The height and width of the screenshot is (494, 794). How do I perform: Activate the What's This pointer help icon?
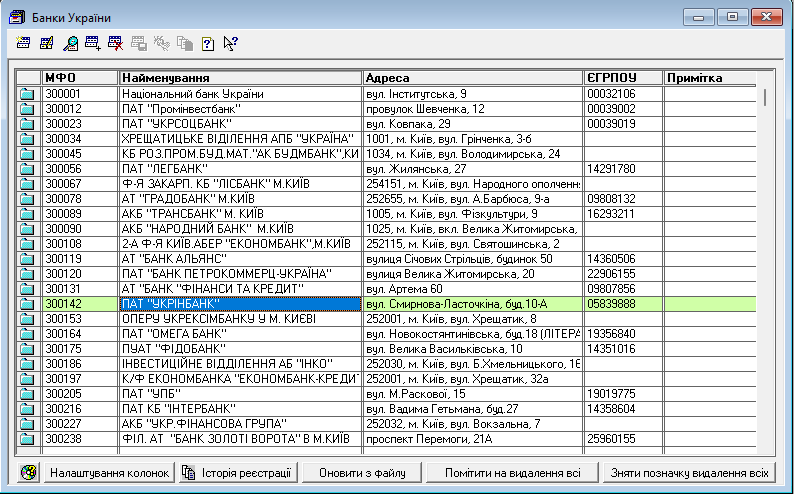pos(230,43)
